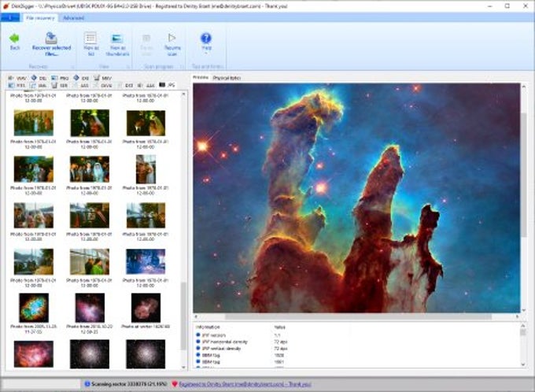Expand the View group dialog launcher
This screenshot has width=535, height=392.
click(127, 67)
